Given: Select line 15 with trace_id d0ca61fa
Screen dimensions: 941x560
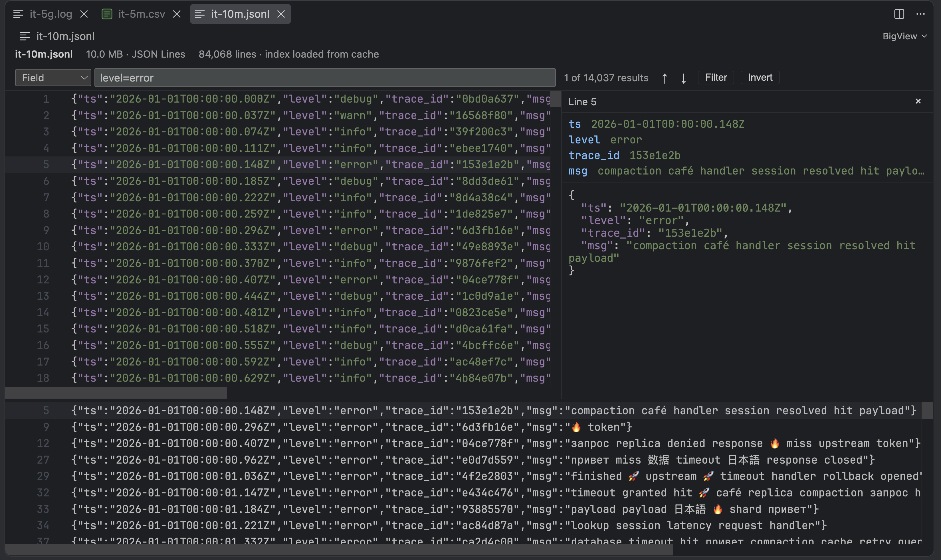Looking at the screenshot, I should click(278, 329).
